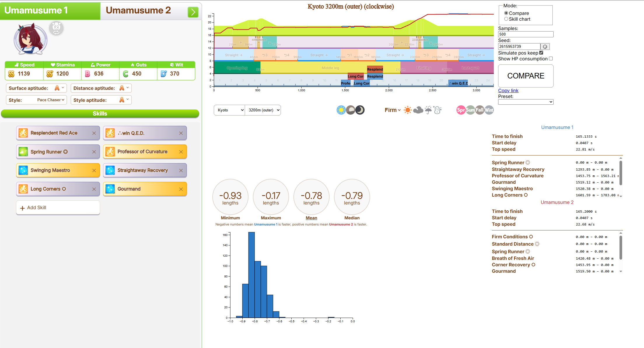Click the Samples input field
The height and width of the screenshot is (348, 644).
526,34
